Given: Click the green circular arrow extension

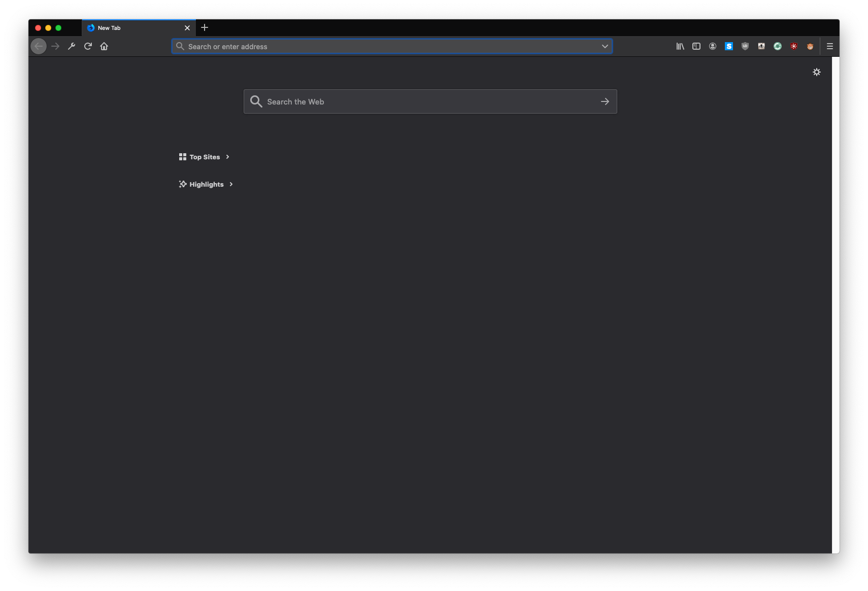Looking at the screenshot, I should [x=778, y=46].
